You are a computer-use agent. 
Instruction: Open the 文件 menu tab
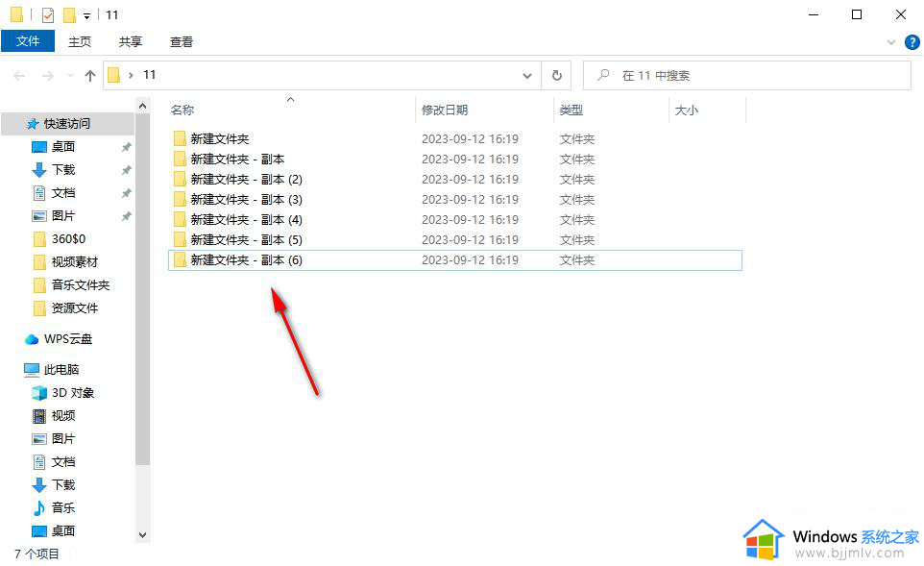tap(28, 41)
